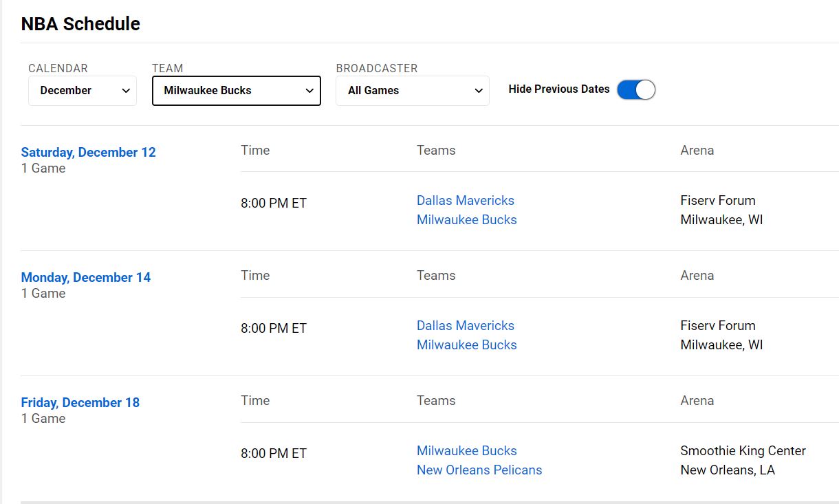The height and width of the screenshot is (504, 839).
Task: Click the Time column header for Saturday
Action: coord(255,151)
